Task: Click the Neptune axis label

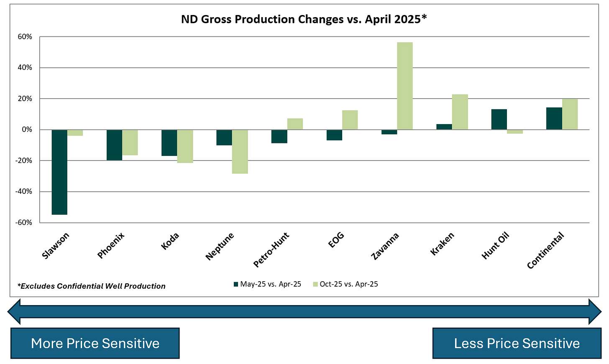Action: 220,246
